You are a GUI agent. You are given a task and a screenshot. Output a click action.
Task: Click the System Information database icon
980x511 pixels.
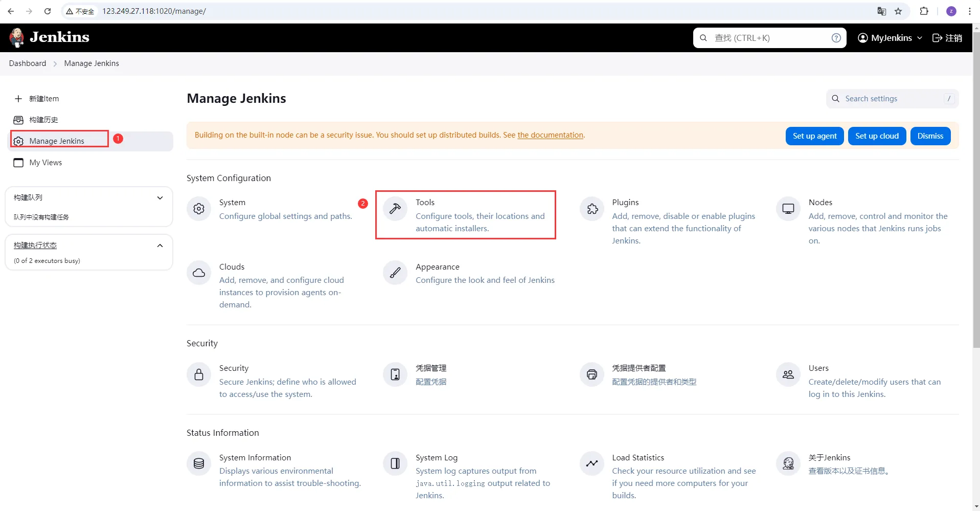(199, 463)
